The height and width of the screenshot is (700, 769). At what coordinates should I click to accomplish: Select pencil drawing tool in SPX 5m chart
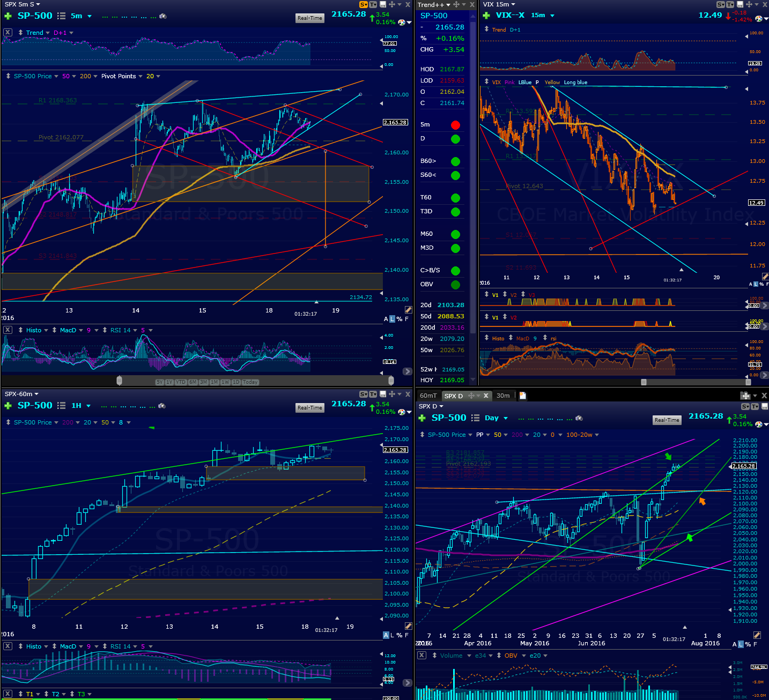click(409, 309)
